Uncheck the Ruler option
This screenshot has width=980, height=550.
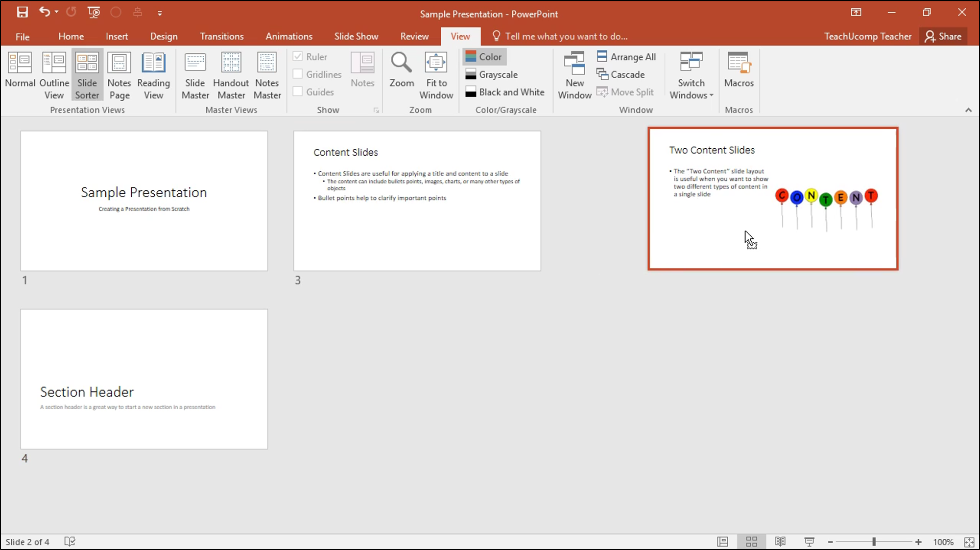[297, 56]
